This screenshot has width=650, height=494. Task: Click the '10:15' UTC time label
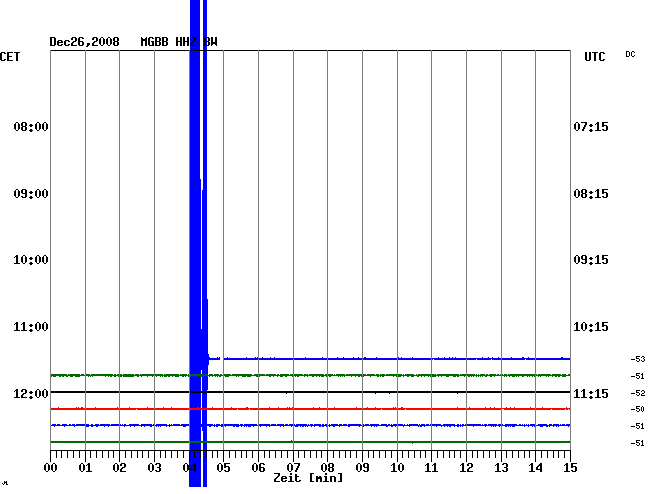pyautogui.click(x=591, y=327)
